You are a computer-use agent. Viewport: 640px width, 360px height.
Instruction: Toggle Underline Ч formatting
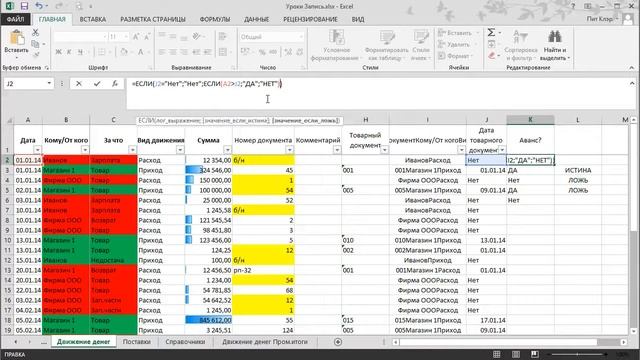80,52
